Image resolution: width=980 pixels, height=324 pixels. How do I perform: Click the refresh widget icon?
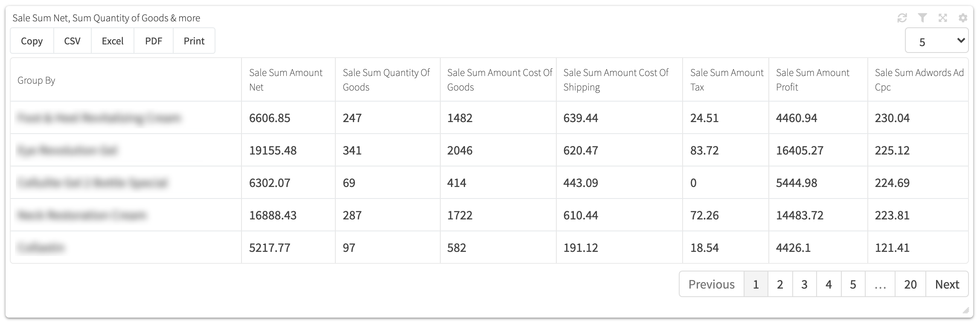click(902, 18)
